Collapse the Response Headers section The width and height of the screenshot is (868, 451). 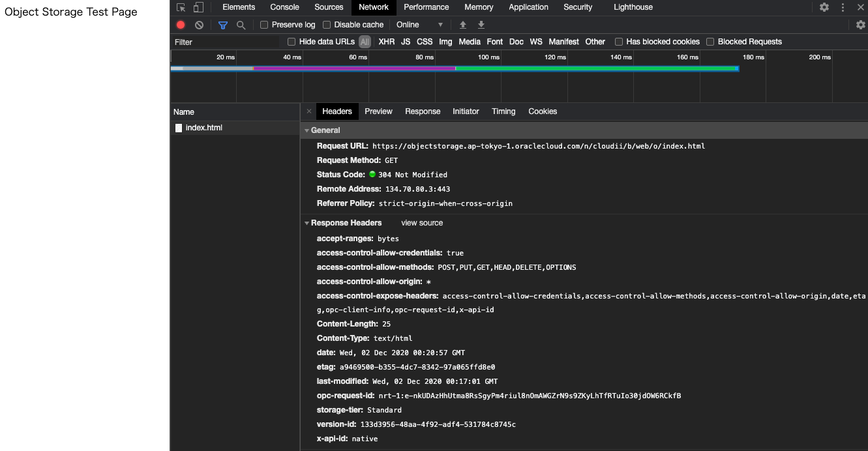coord(307,223)
